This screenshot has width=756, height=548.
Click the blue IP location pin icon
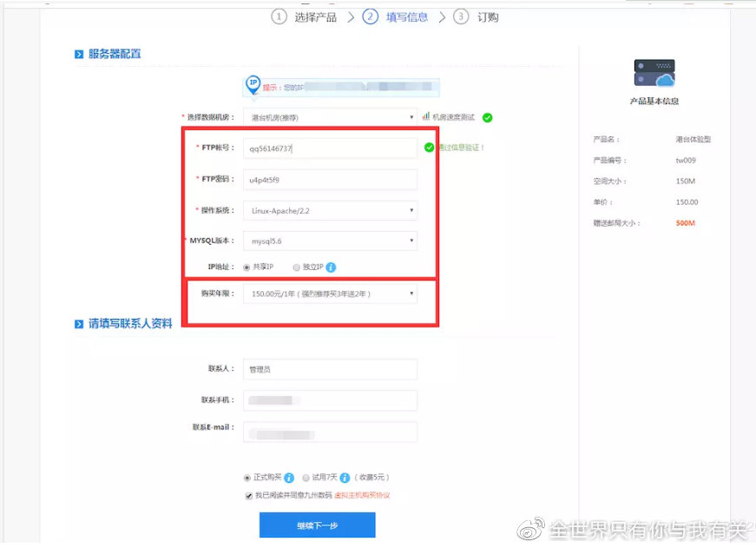click(x=253, y=84)
